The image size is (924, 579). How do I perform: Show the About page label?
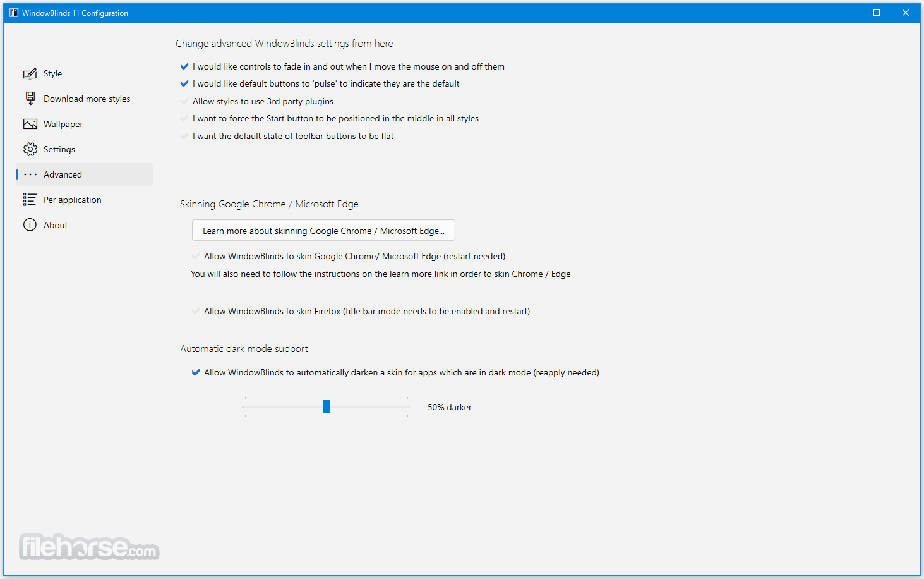[56, 225]
